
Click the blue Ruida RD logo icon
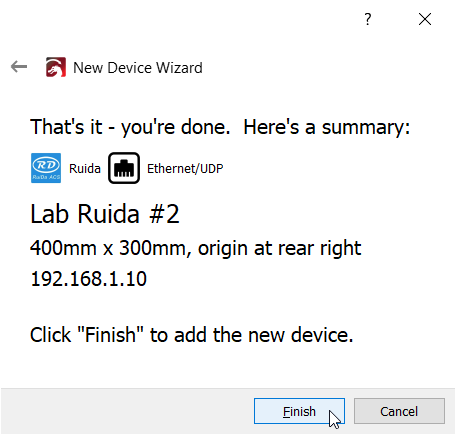tap(46, 168)
